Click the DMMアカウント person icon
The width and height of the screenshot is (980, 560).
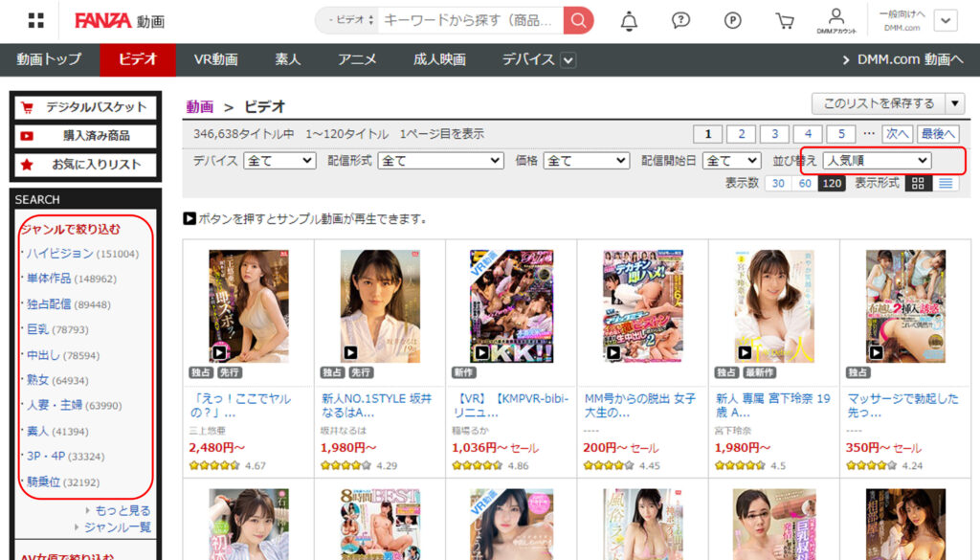pyautogui.click(x=836, y=16)
